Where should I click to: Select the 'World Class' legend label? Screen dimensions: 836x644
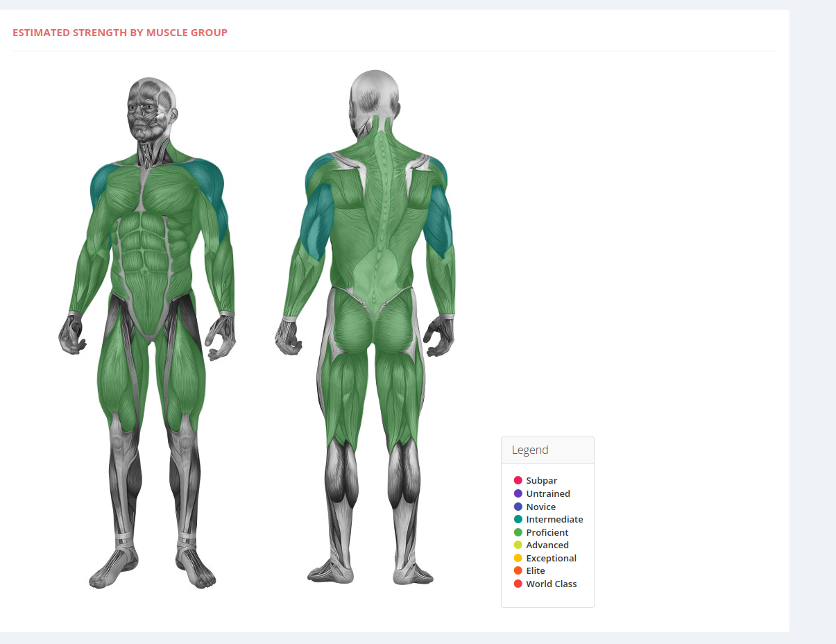coord(551,584)
